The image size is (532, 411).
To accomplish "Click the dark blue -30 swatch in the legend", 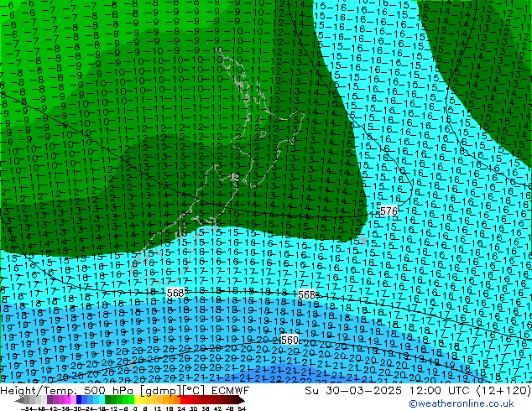I will [x=79, y=399].
